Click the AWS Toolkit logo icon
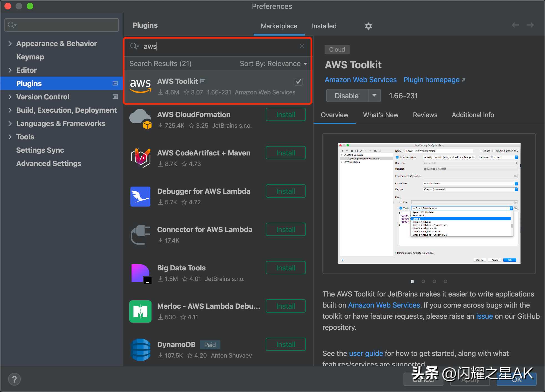The image size is (545, 392). point(140,86)
